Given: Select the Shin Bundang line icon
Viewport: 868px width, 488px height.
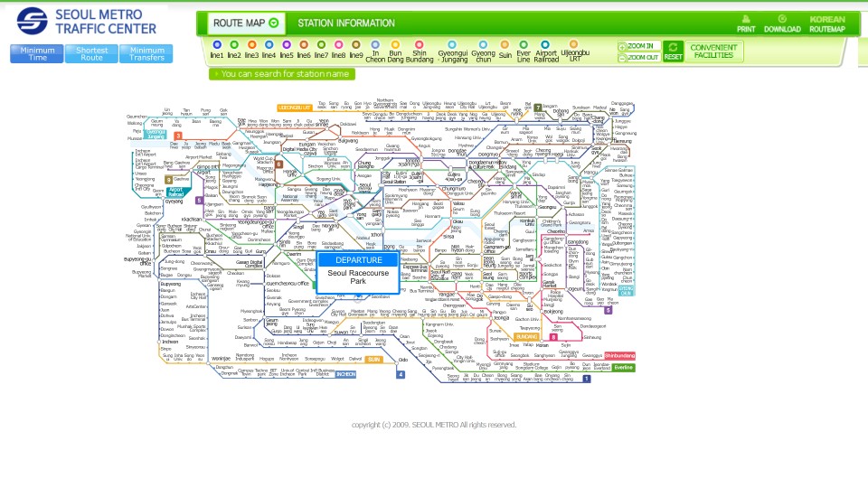Looking at the screenshot, I should tap(419, 45).
